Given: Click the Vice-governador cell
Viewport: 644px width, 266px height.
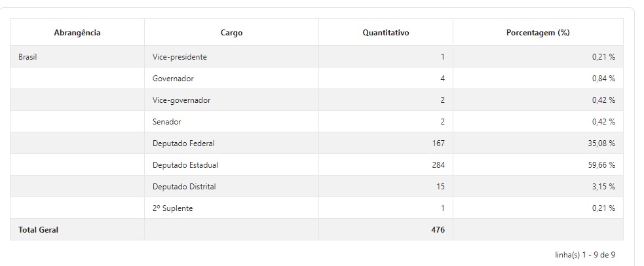Looking at the screenshot, I should pos(181,100).
